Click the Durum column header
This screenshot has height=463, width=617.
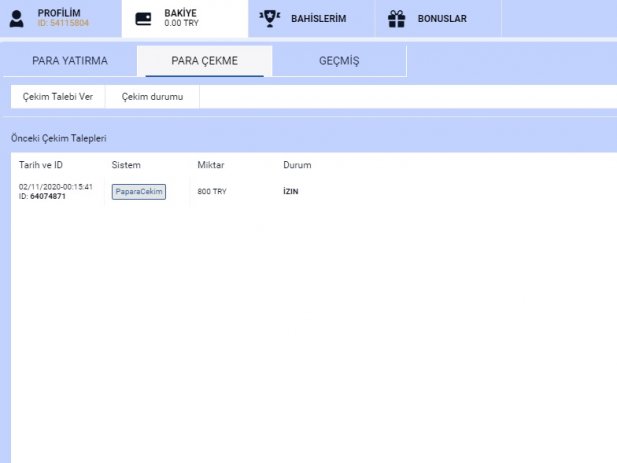tap(297, 165)
